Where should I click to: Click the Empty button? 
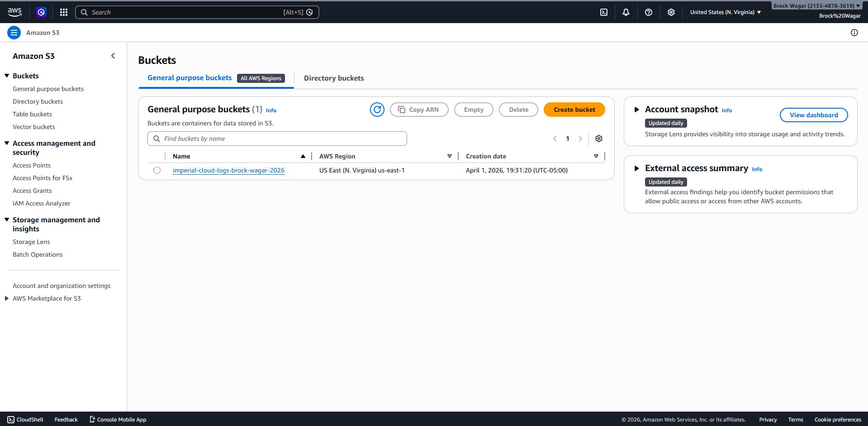(474, 110)
